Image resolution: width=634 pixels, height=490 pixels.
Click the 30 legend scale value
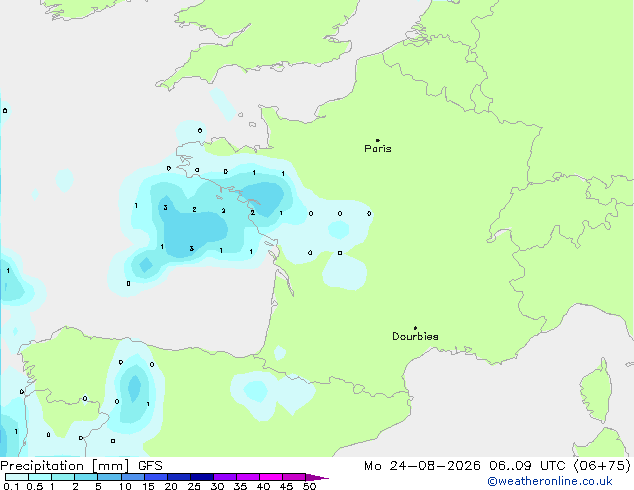(218, 486)
